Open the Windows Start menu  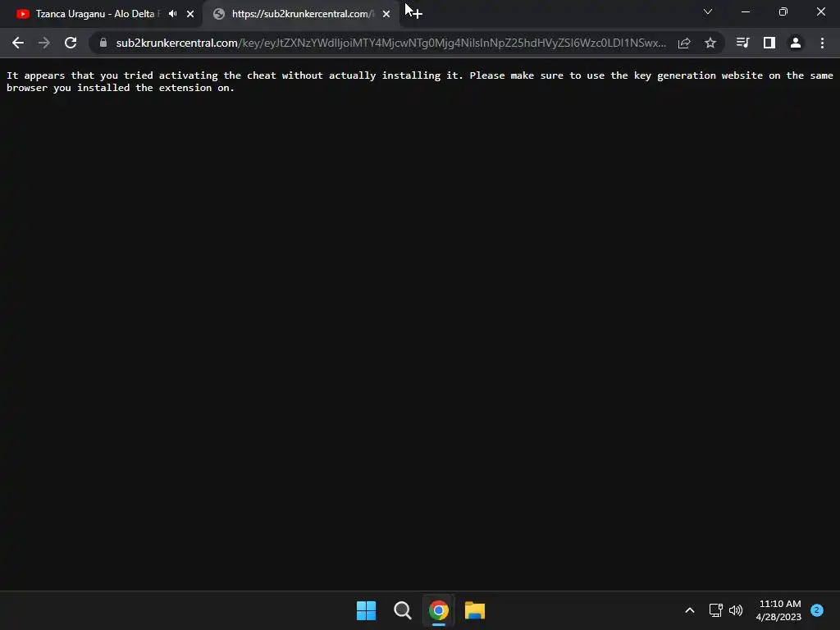pyautogui.click(x=367, y=610)
